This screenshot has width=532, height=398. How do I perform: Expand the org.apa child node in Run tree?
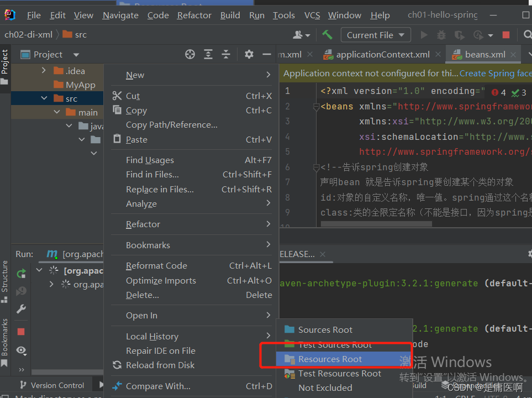51,284
